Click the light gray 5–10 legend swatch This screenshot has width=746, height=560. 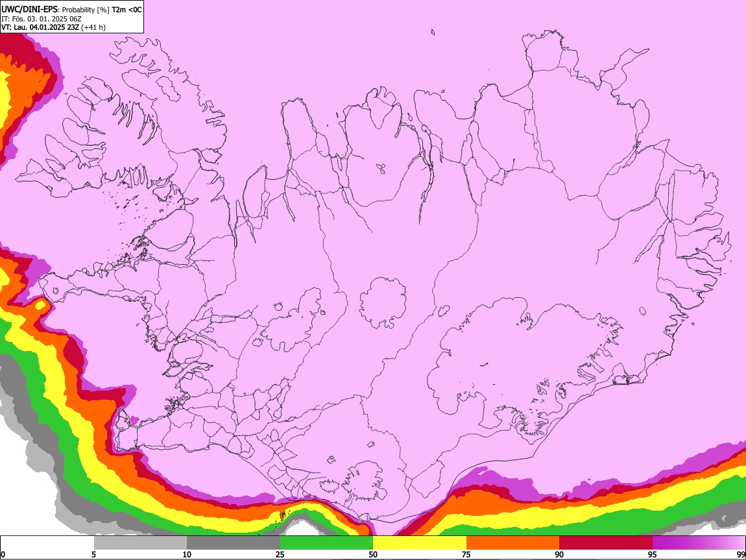pyautogui.click(x=140, y=543)
